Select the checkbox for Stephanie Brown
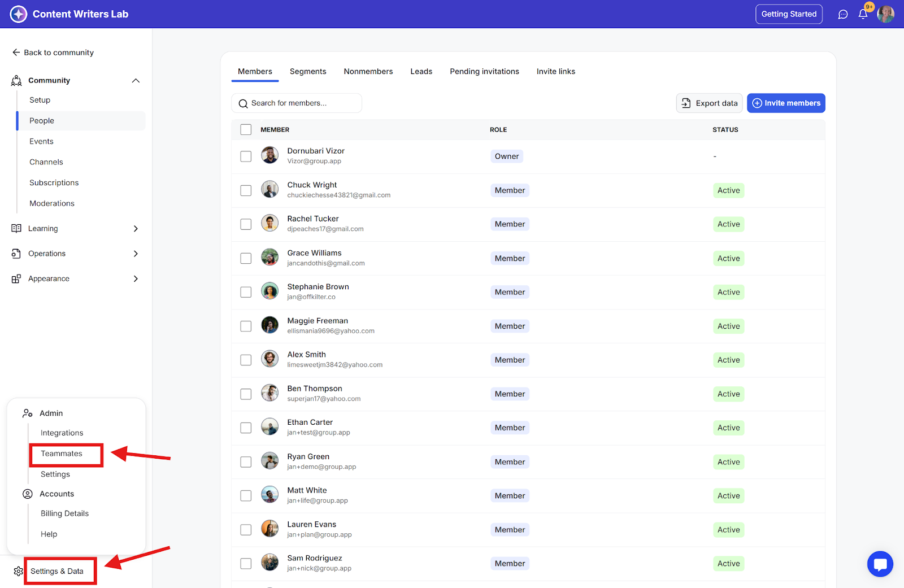The image size is (904, 588). click(x=246, y=292)
